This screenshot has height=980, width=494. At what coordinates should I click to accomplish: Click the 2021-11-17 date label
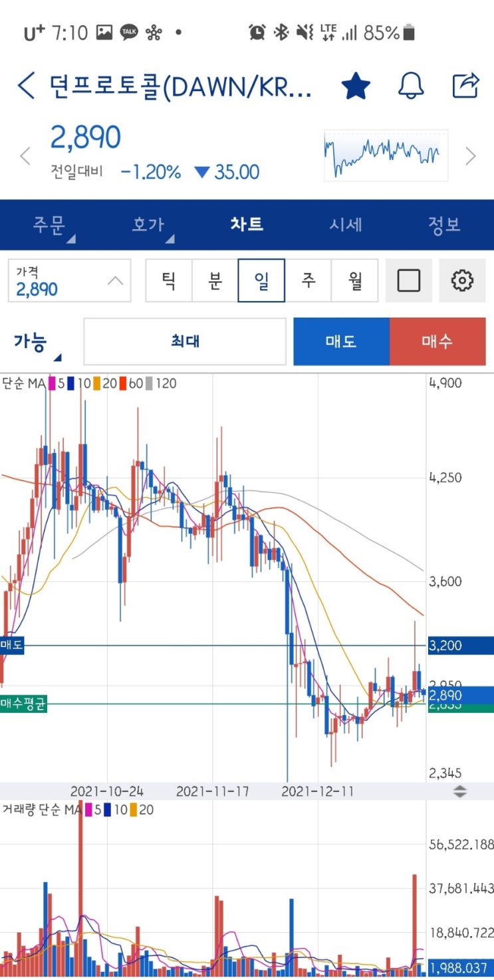[212, 791]
